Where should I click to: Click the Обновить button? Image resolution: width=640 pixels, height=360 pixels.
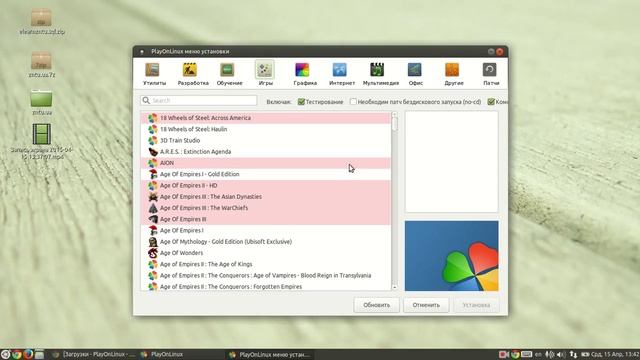click(x=376, y=305)
